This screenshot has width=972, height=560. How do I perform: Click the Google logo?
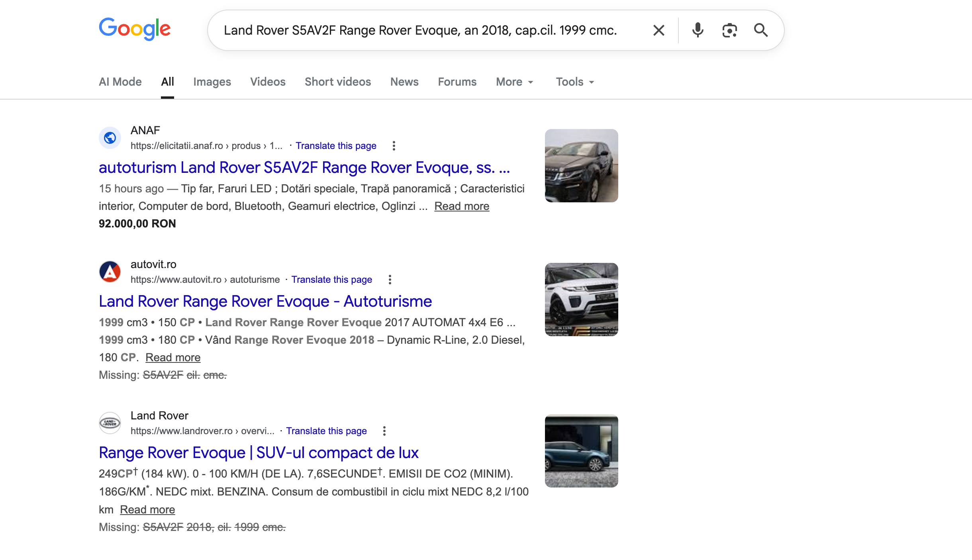[x=135, y=29]
